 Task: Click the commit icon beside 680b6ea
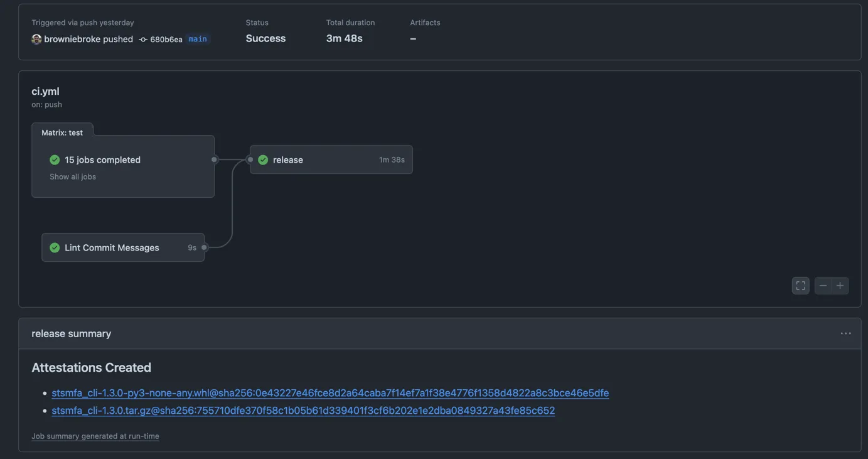[143, 40]
